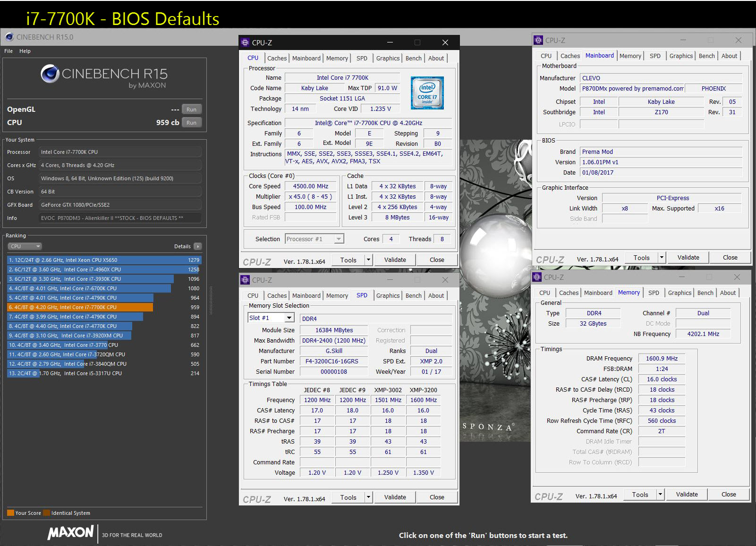
Task: Click the Memory Manufacturer G.Skill field
Action: tap(334, 351)
